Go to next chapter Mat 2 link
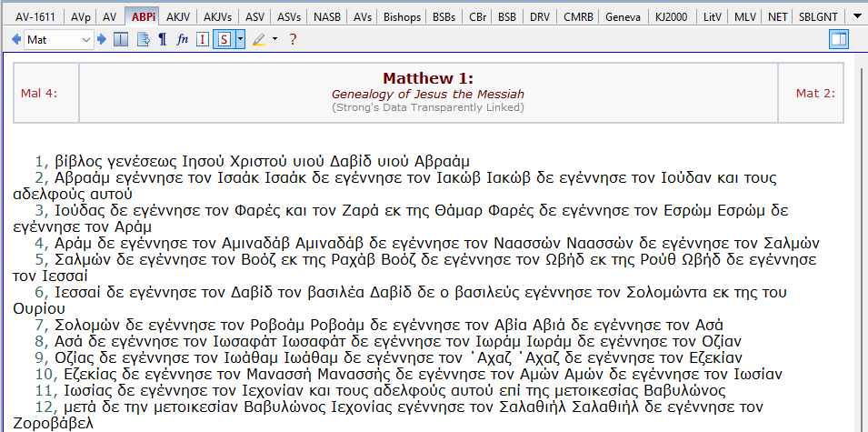Viewport: 868px width, 432px height. tap(816, 93)
